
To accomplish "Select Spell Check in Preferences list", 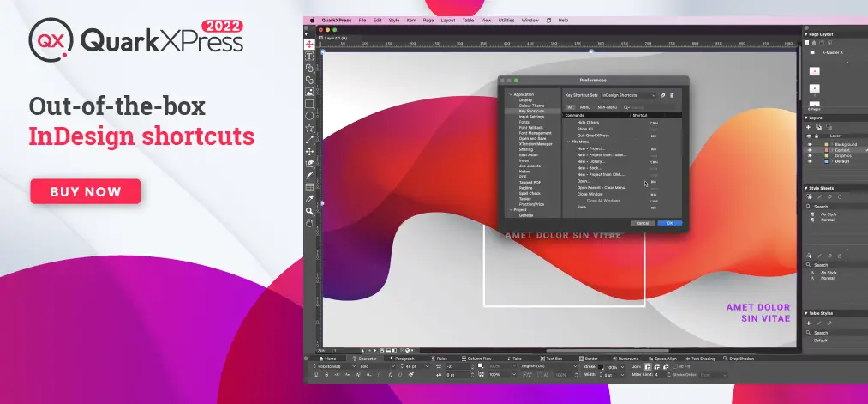I will point(530,193).
